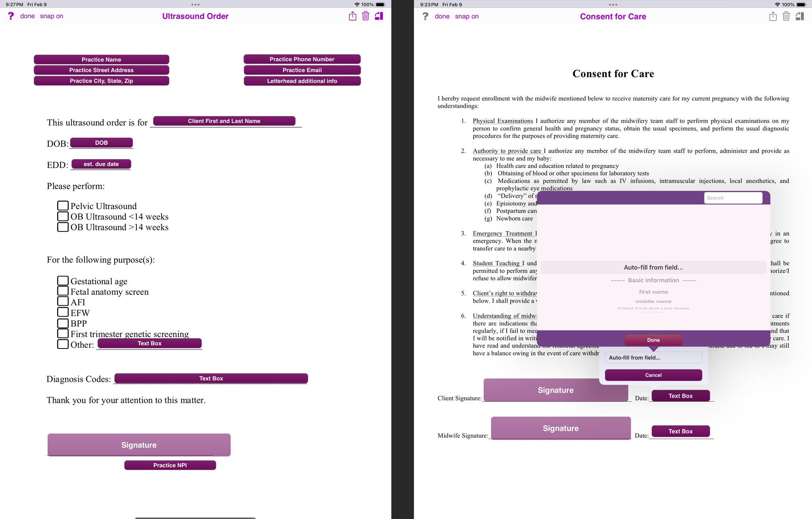Check First trimester genetic screening
This screenshot has height=519, width=812.
pyautogui.click(x=63, y=333)
